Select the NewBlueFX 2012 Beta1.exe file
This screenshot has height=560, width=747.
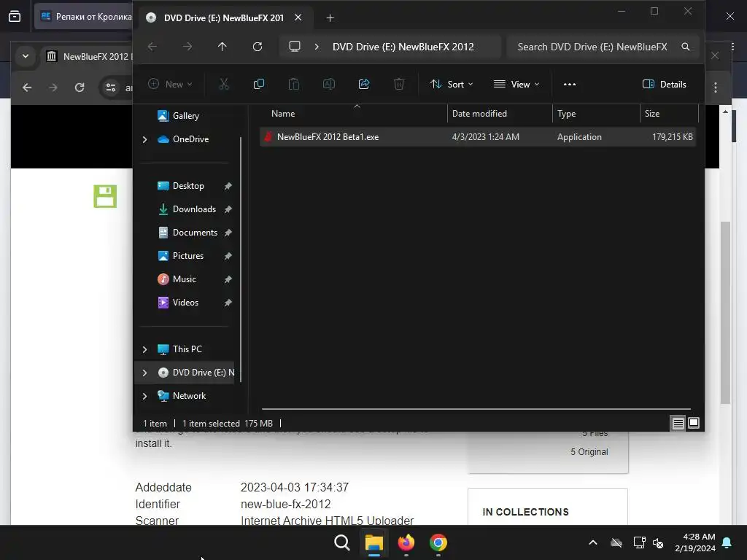[478, 136]
